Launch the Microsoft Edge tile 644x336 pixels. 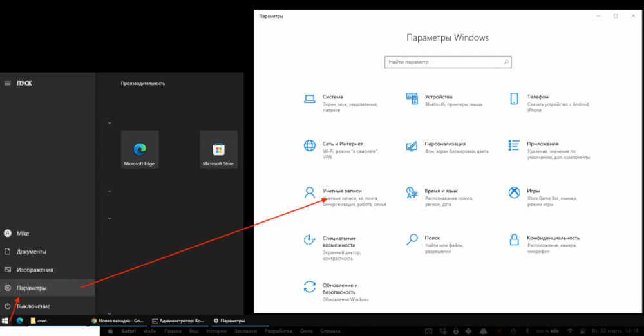tap(140, 149)
